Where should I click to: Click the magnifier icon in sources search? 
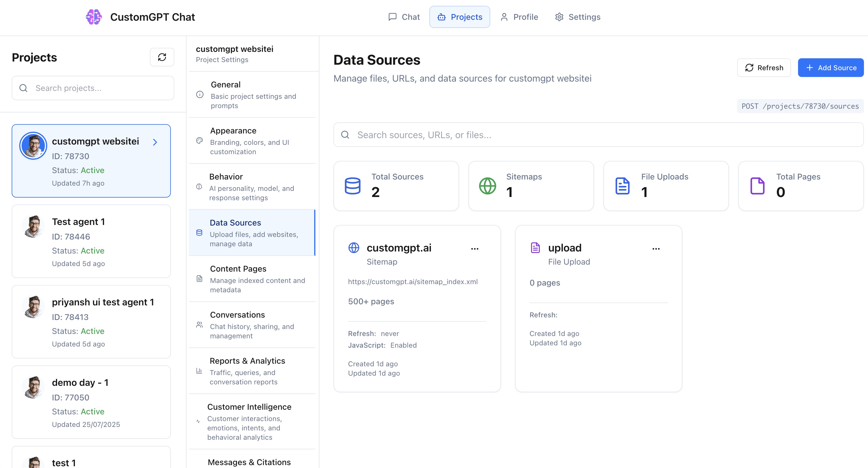pyautogui.click(x=345, y=135)
